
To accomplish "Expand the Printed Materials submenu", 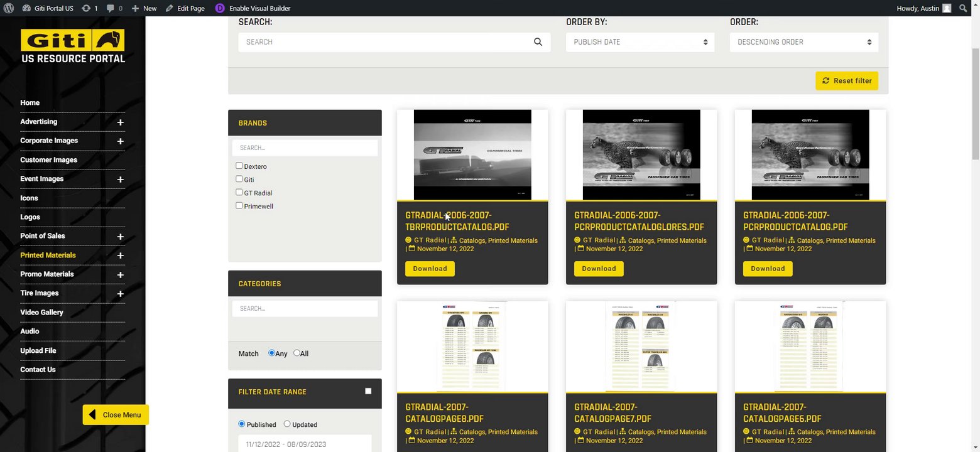I will click(x=120, y=256).
